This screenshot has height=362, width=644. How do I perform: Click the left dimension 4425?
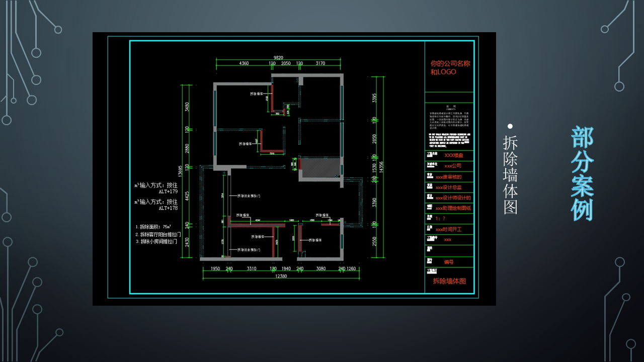coord(187,197)
